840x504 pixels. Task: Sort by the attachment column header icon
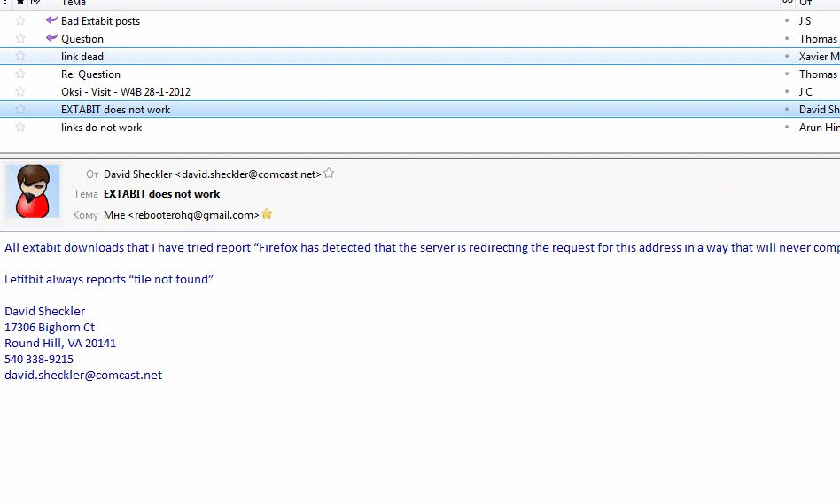pos(35,3)
